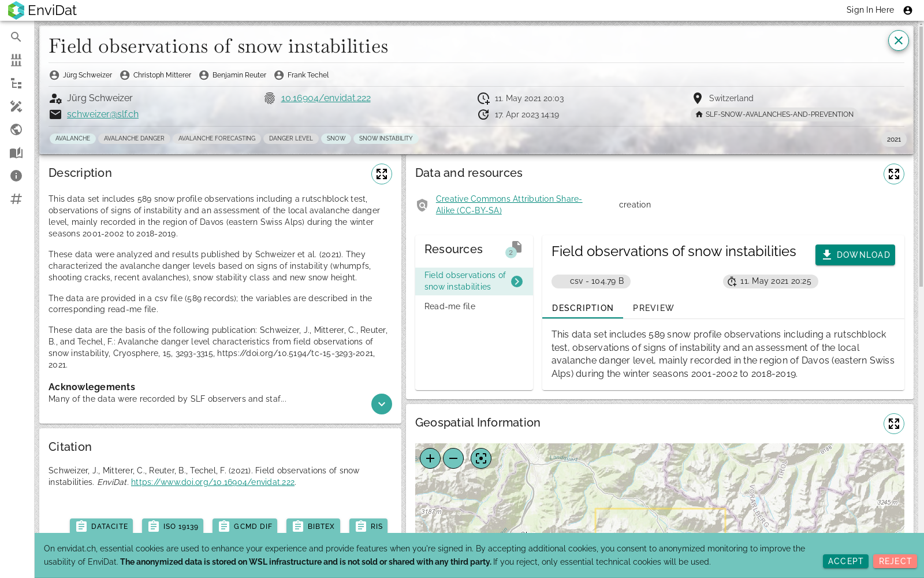Click the AVALANCHE keyword tag
The width and height of the screenshot is (924, 578).
[73, 139]
